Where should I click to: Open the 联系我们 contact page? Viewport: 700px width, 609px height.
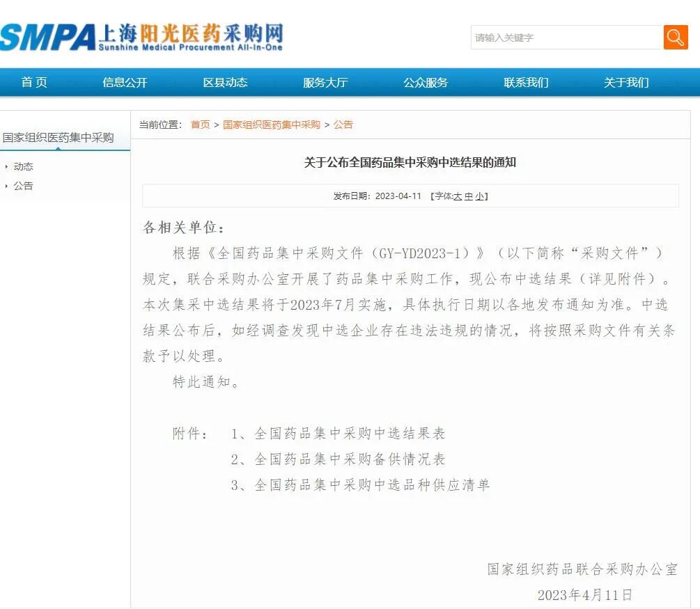(527, 82)
